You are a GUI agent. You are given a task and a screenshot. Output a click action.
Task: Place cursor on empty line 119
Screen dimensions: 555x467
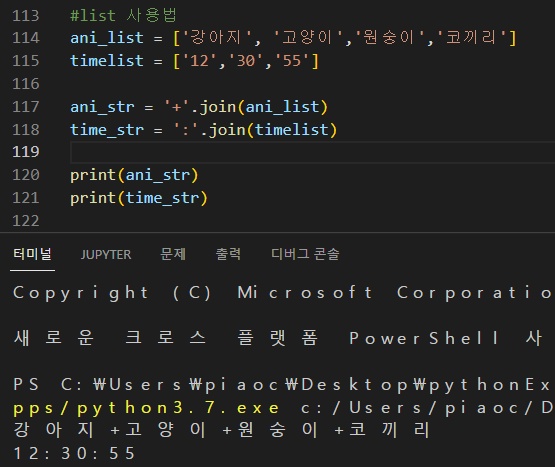click(313, 152)
